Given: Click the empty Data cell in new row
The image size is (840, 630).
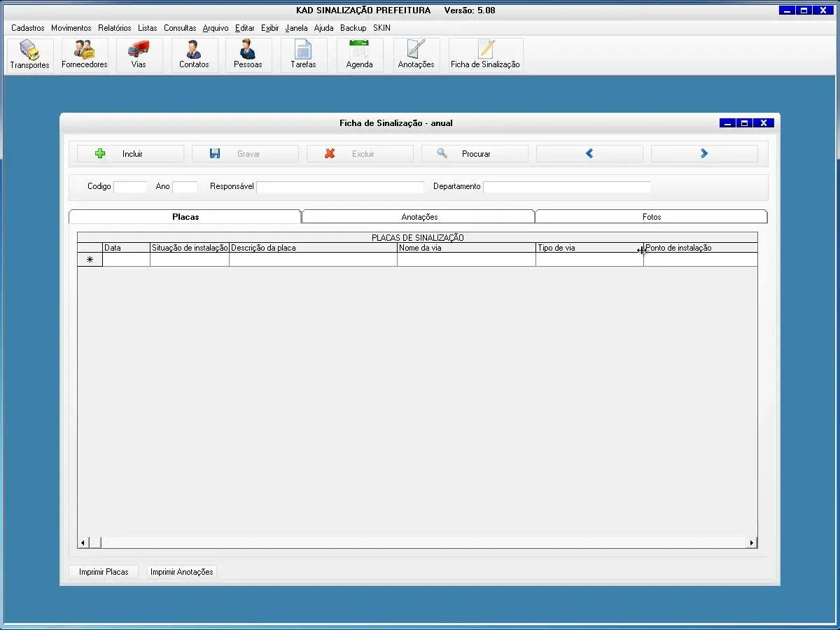Looking at the screenshot, I should coord(126,260).
